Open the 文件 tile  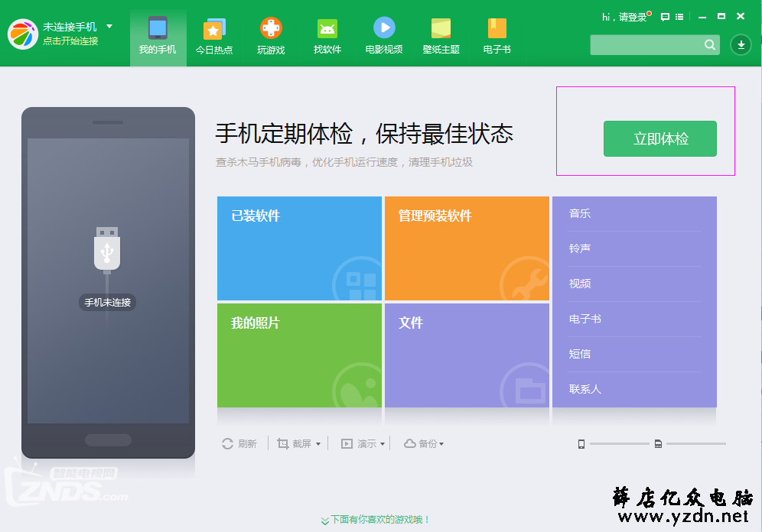point(467,355)
